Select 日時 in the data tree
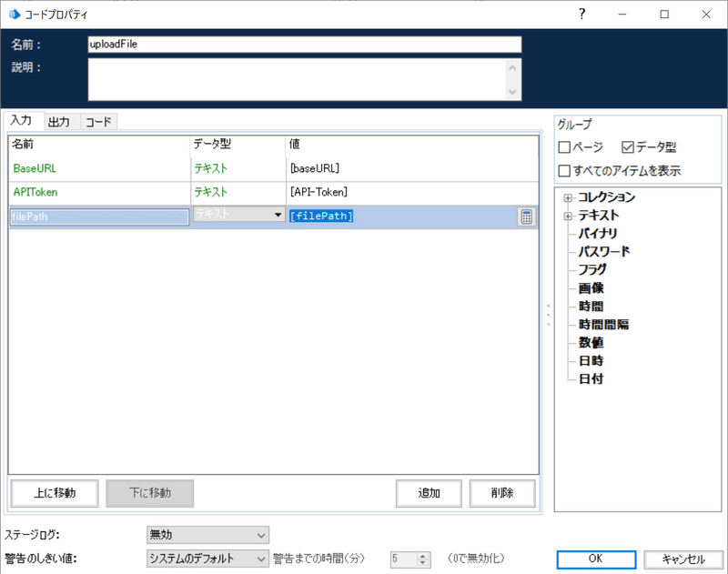The height and width of the screenshot is (574, 728). [591, 360]
